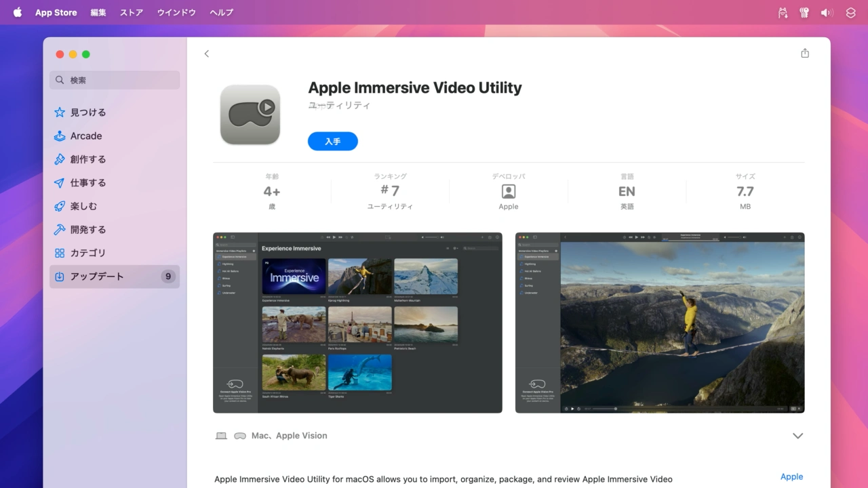Screen dimensions: 868x488
Task: Open the ストア (Store) menu
Action: pos(132,12)
